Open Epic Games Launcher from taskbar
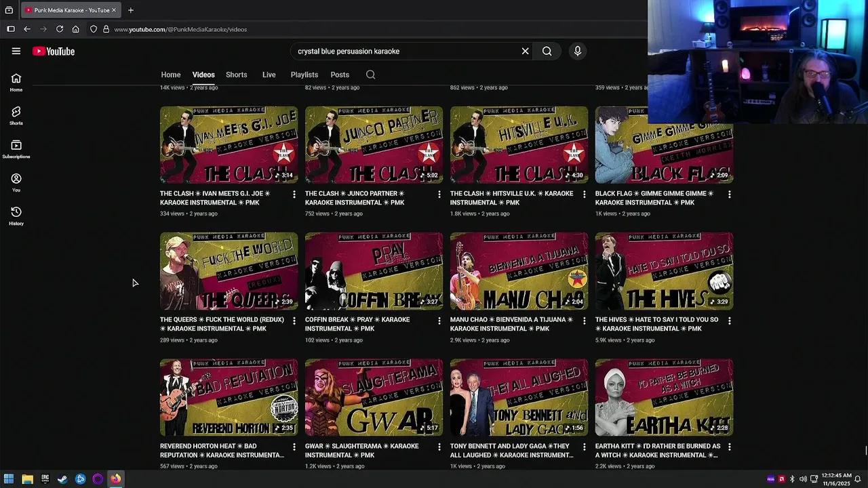Screen dimensions: 868x488 [x=45, y=479]
